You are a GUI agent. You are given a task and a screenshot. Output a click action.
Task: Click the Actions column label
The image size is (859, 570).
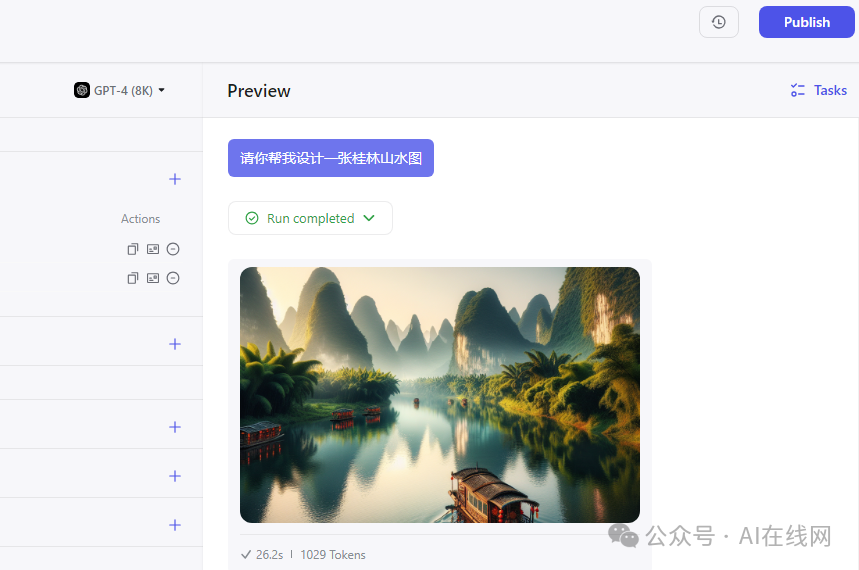click(x=141, y=219)
